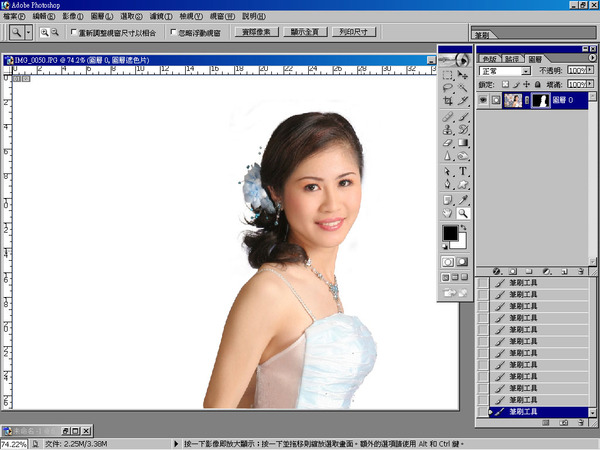Select the Slice tool
This screenshot has width=600, height=450.
coord(463,101)
